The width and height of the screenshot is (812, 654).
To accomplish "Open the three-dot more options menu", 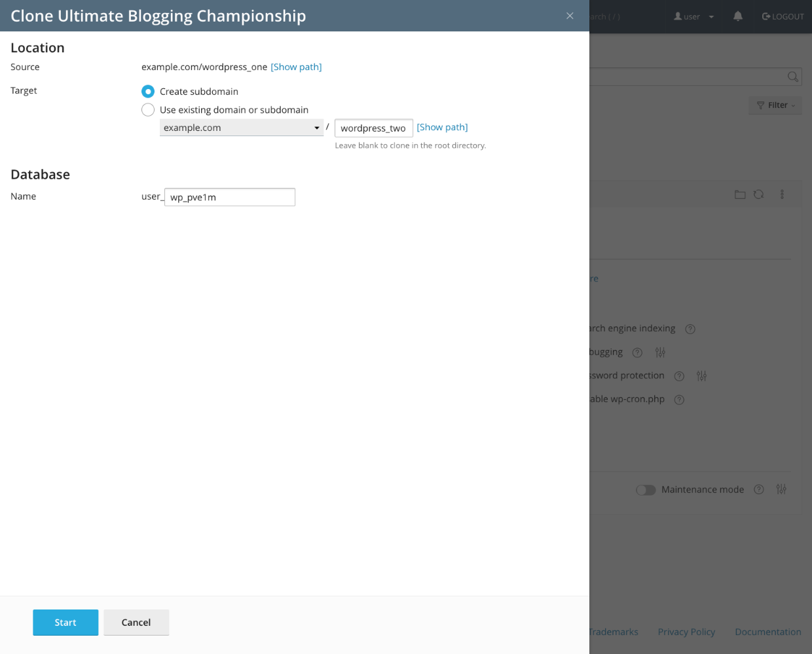I will pyautogui.click(x=782, y=194).
